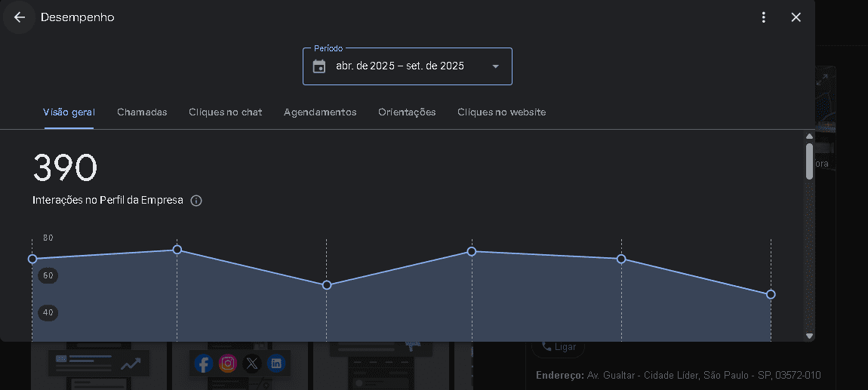
Task: Close the Desempenho dialog with the X
Action: [x=796, y=17]
